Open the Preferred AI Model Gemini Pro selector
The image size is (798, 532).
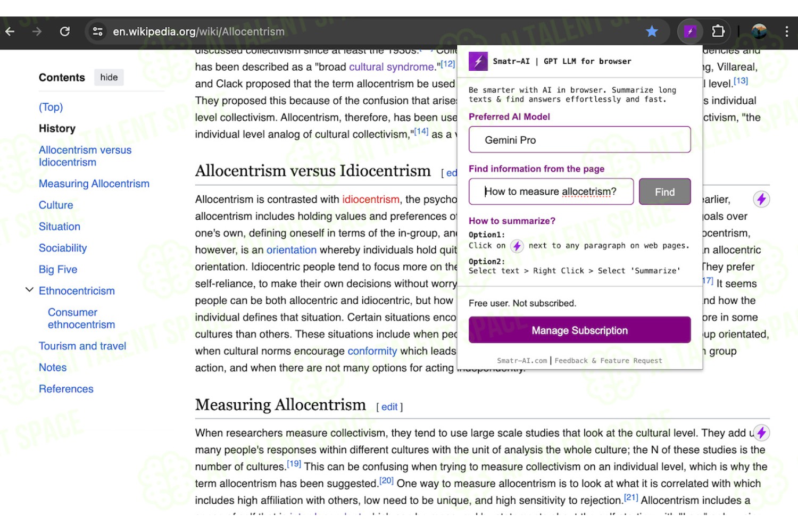click(579, 140)
